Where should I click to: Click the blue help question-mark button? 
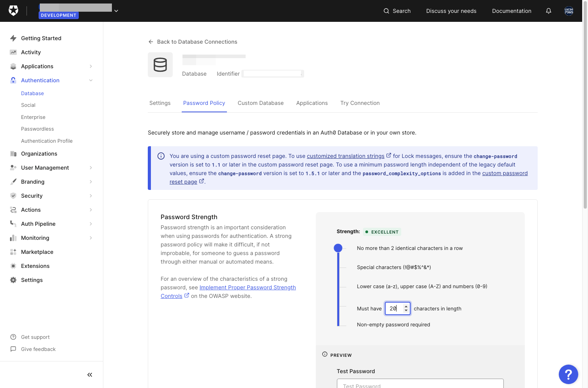pyautogui.click(x=569, y=374)
